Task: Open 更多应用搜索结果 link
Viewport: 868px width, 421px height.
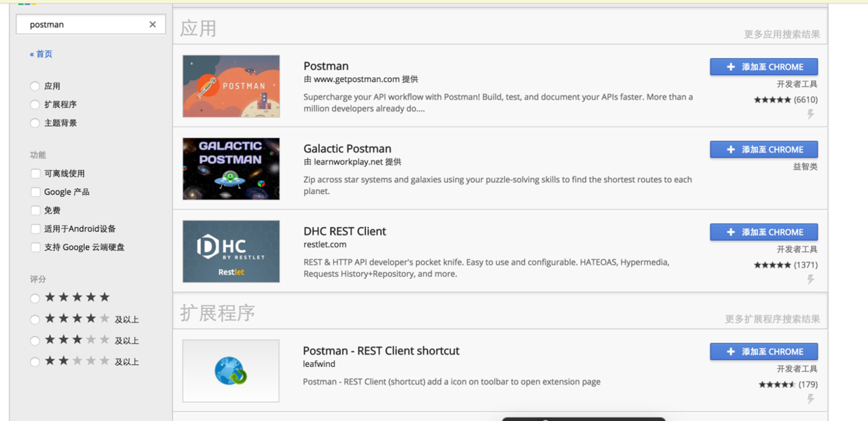Action: point(782,34)
